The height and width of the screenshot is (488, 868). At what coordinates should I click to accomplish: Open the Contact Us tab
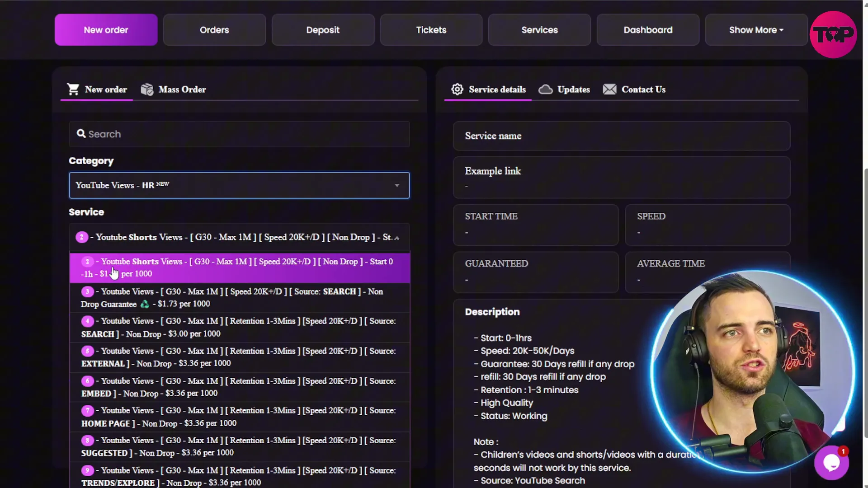634,89
